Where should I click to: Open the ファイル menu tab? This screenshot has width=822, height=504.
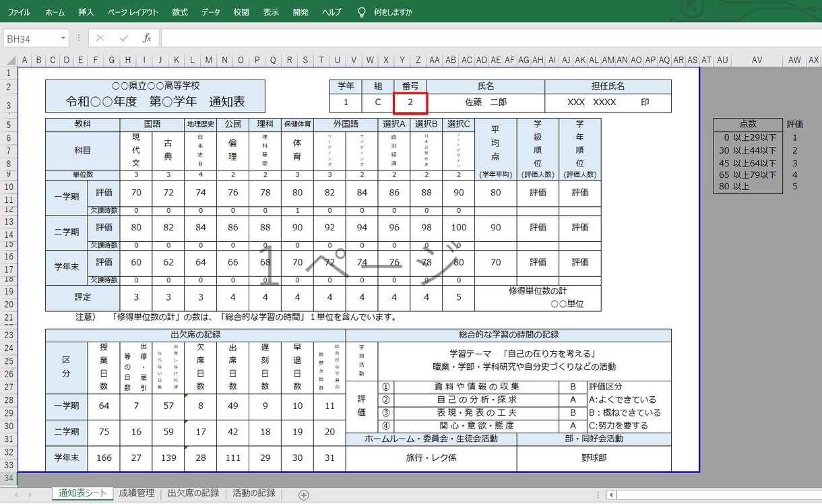[19, 12]
